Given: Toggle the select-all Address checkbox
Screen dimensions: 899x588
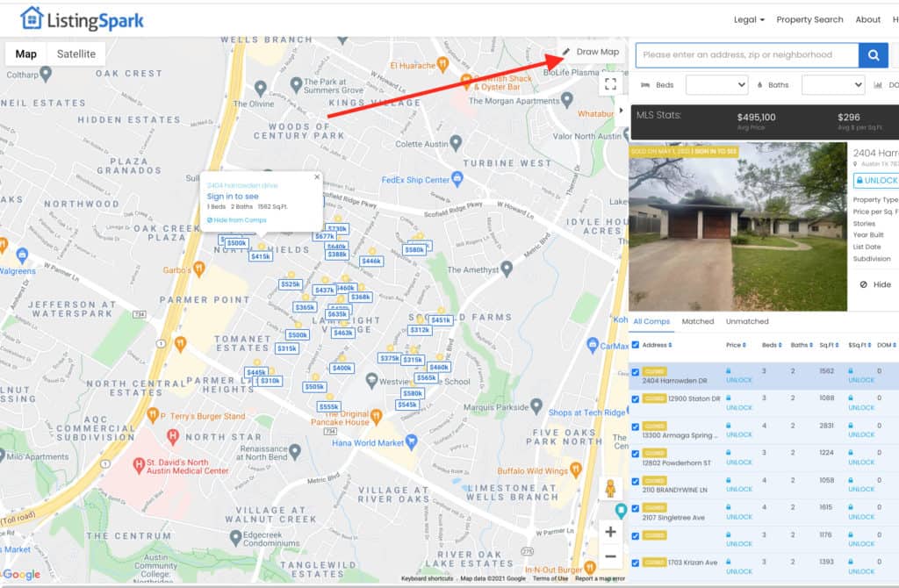Looking at the screenshot, I should (x=636, y=345).
